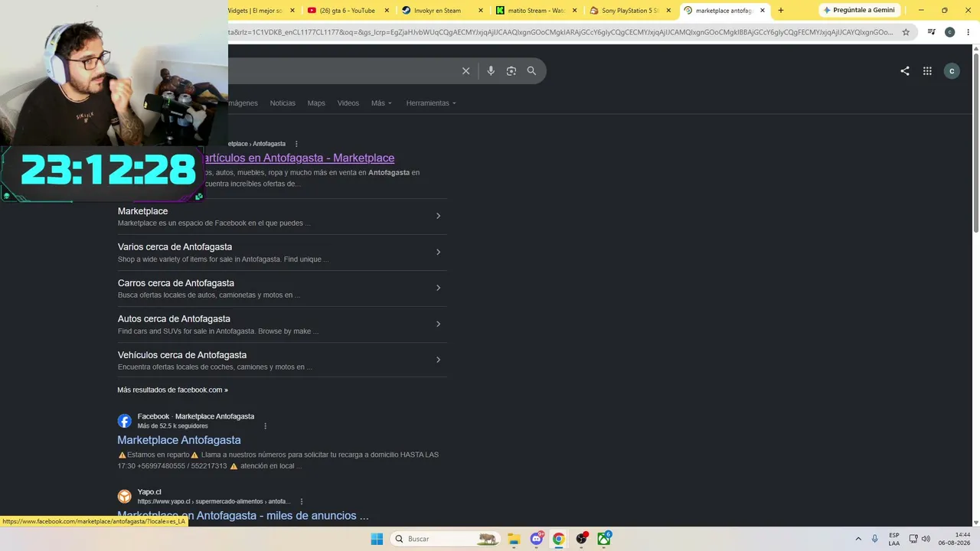Viewport: 980px width, 551px height.
Task: Open network and volume quick settings
Action: [920, 539]
